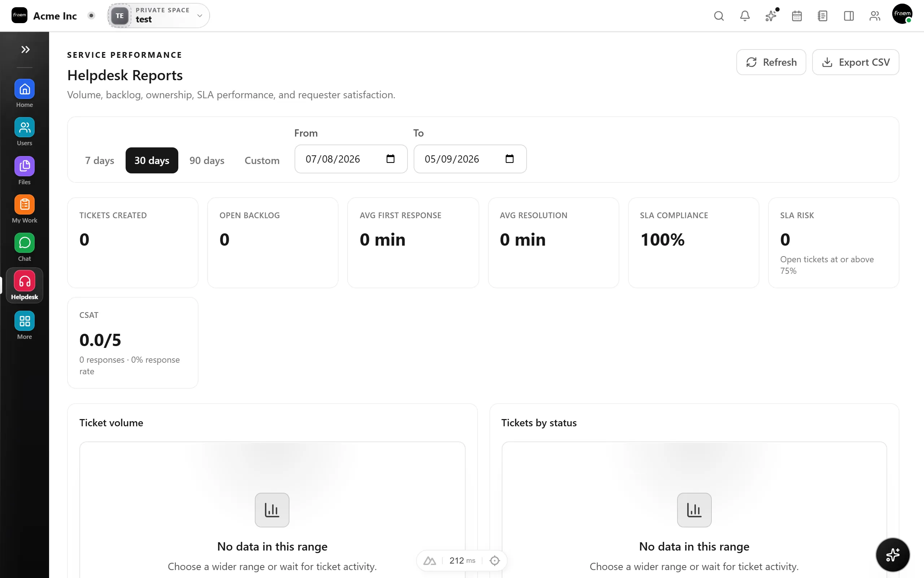Open the calendar icon in top bar
Viewport: 924px width, 578px height.
coord(797,16)
